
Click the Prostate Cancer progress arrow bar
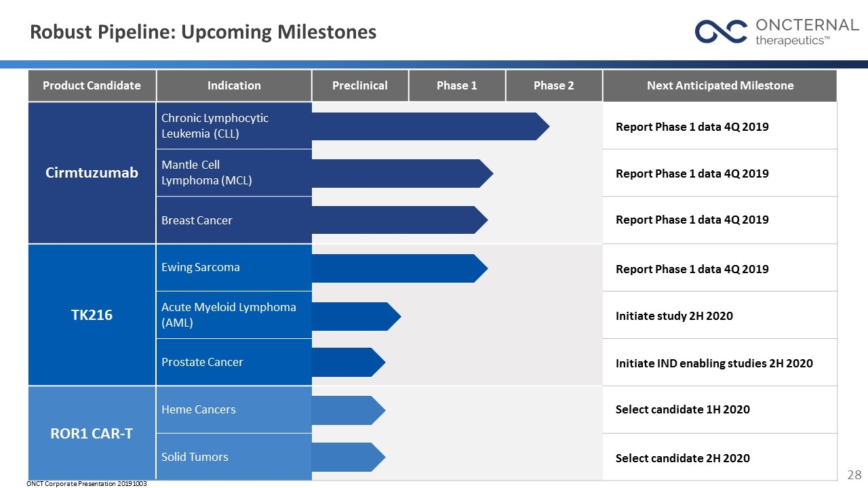point(349,363)
